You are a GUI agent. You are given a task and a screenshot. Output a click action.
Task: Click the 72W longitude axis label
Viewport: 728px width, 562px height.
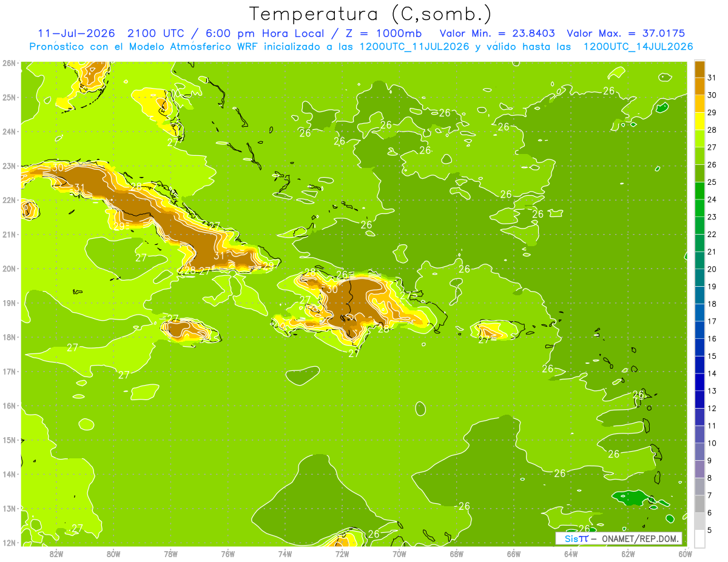point(342,554)
